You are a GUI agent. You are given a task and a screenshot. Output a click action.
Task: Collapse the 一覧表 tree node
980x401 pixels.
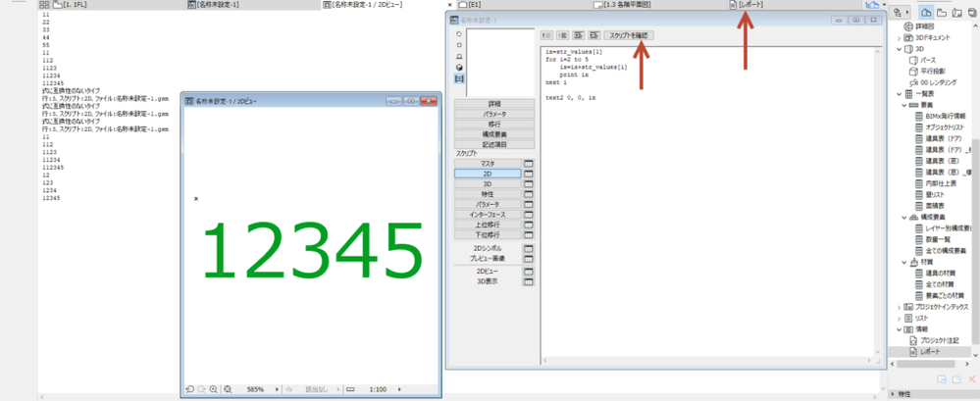(x=899, y=94)
